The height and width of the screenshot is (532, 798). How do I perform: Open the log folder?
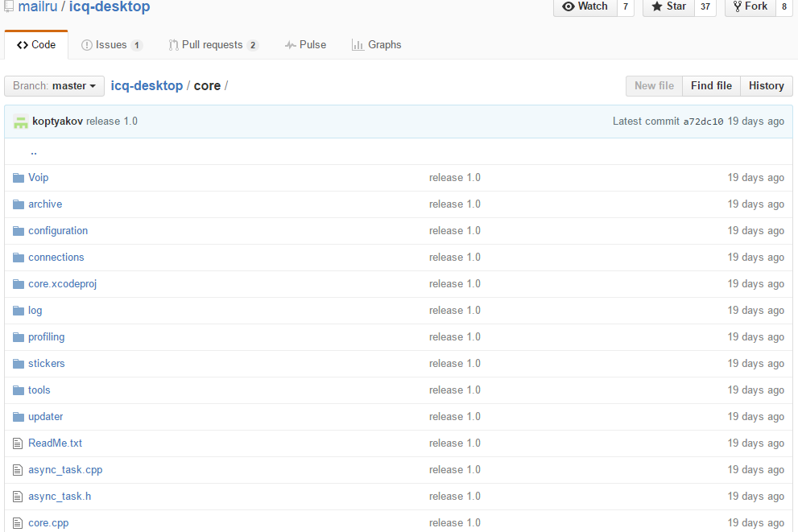tap(35, 310)
